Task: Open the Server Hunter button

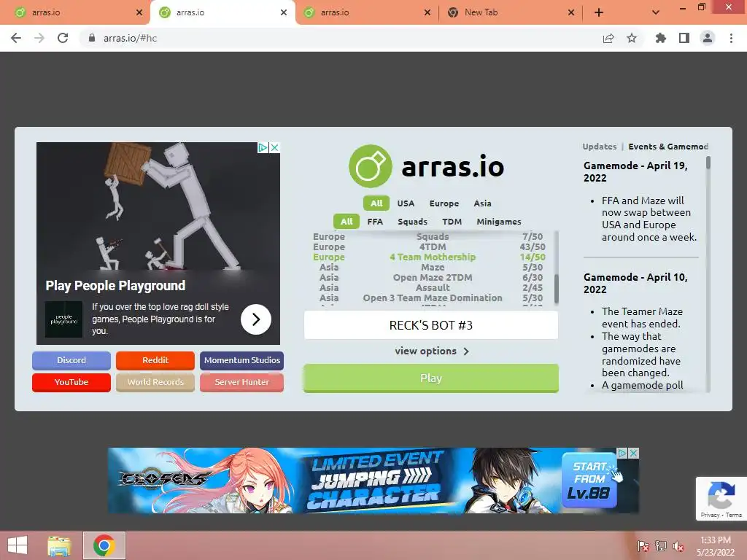Action: click(x=241, y=382)
